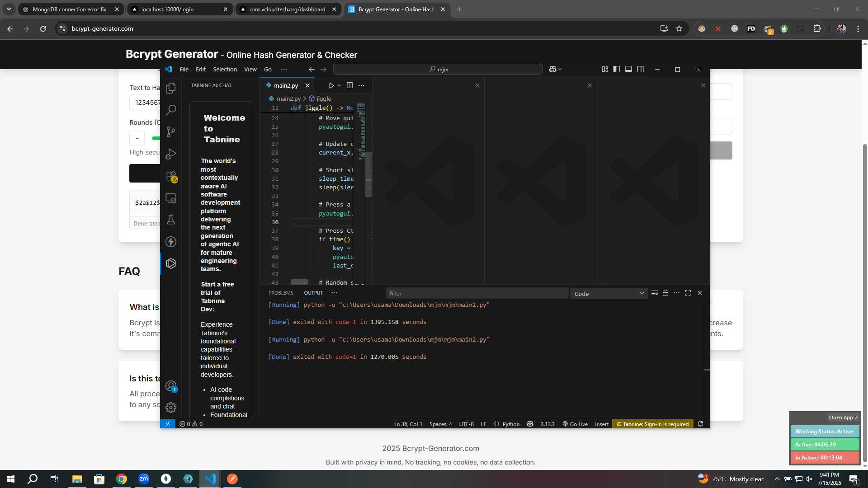
Task: Open App button in tracker widget
Action: point(843,418)
